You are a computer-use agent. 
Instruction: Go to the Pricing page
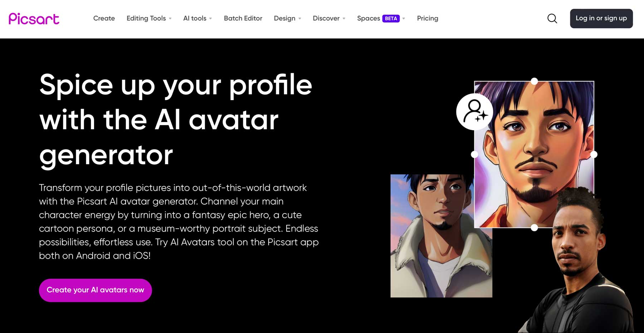tap(427, 18)
